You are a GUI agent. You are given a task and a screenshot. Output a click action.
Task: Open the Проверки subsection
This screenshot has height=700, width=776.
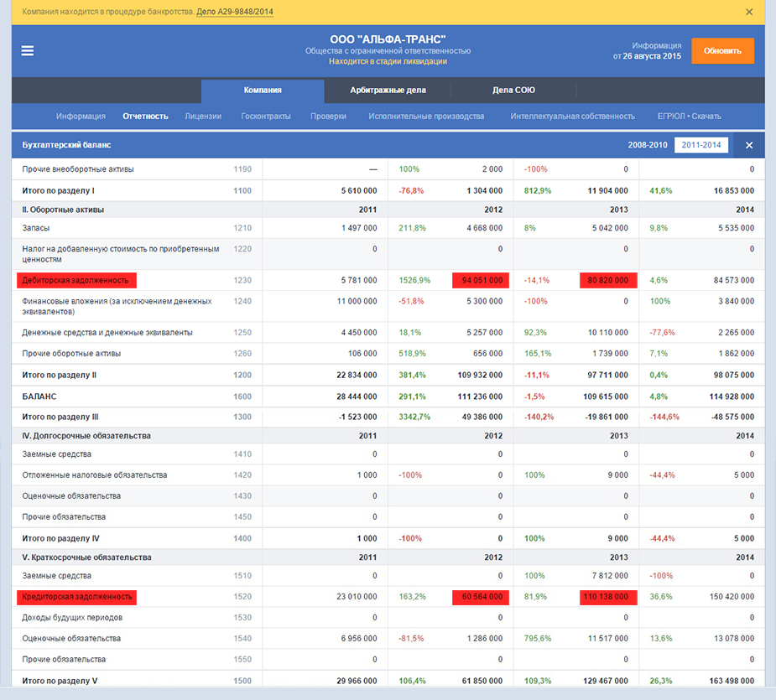(328, 117)
